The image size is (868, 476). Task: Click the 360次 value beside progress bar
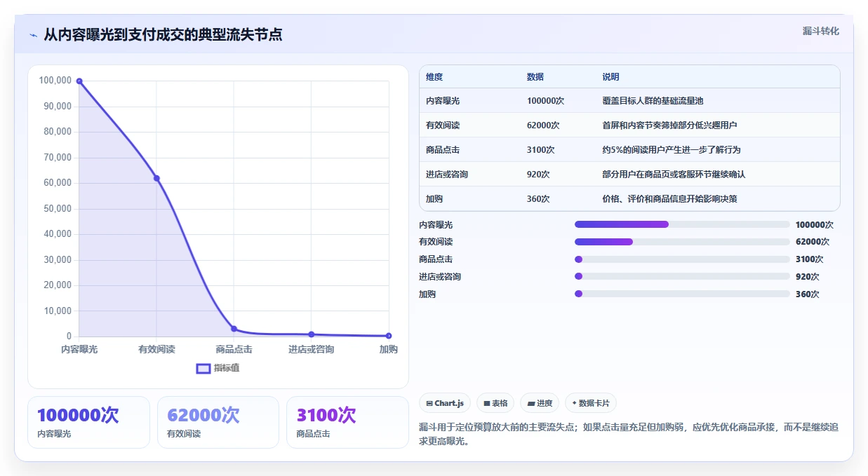pyautogui.click(x=807, y=294)
